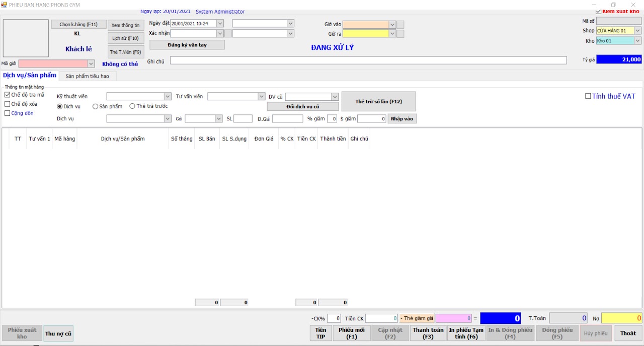This screenshot has width=644, height=346.
Task: Click 'Chọn k.hàng (F11)' button
Action: click(x=79, y=24)
